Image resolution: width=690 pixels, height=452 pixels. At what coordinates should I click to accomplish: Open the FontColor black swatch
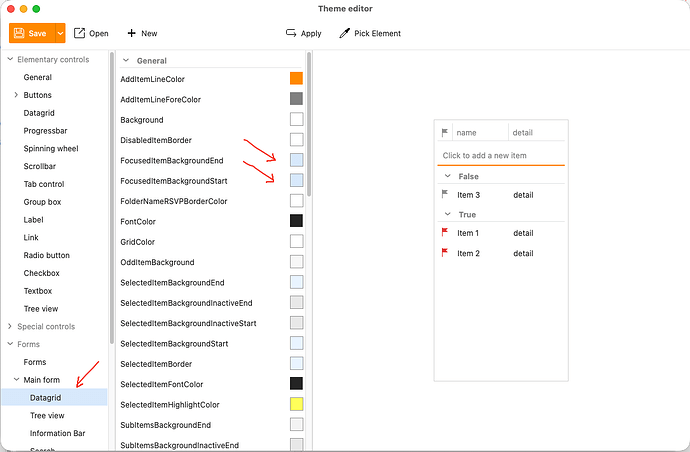point(296,221)
